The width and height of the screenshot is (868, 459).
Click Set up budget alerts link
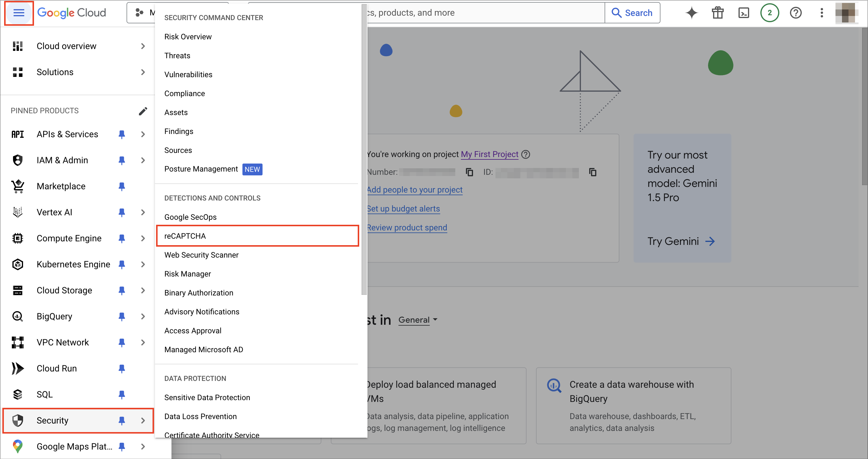[403, 209]
